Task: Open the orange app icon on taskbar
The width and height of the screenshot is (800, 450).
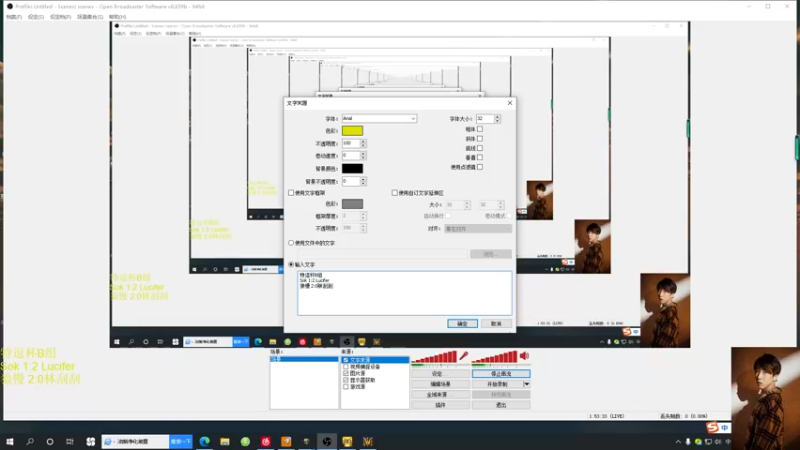Action: pos(286,441)
